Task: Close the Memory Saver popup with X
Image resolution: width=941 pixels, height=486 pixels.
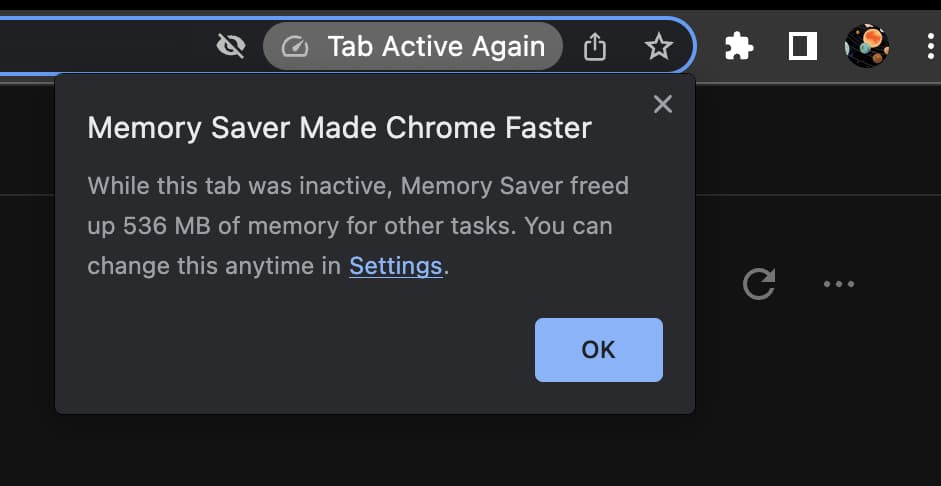Action: click(x=662, y=104)
